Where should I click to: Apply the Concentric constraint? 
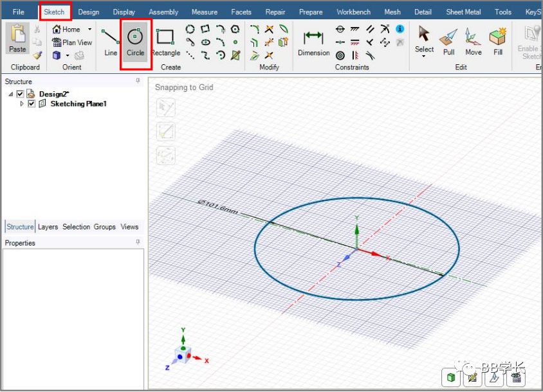(x=340, y=55)
